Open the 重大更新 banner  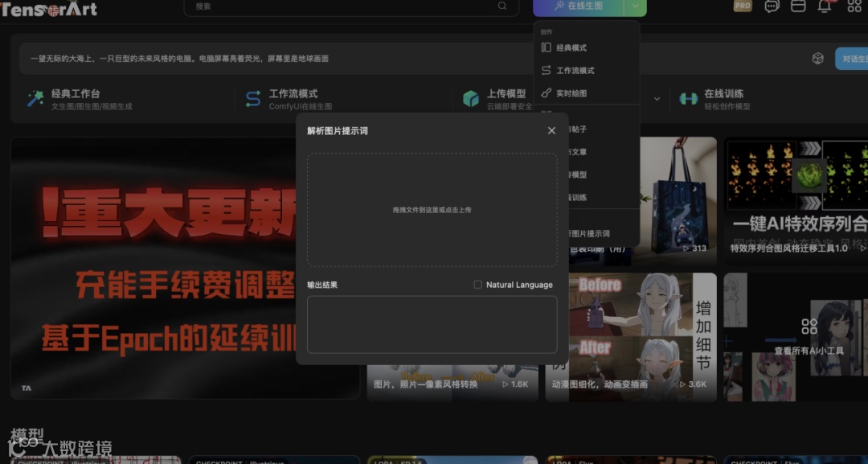coord(154,268)
